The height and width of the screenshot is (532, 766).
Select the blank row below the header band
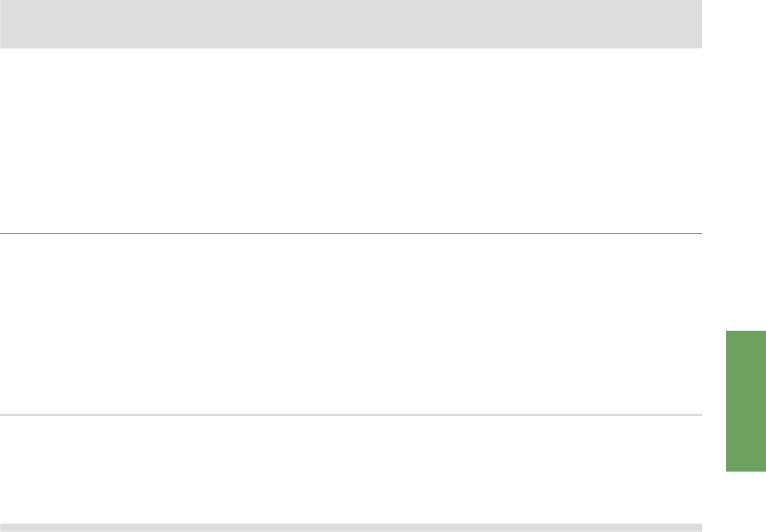point(351,141)
